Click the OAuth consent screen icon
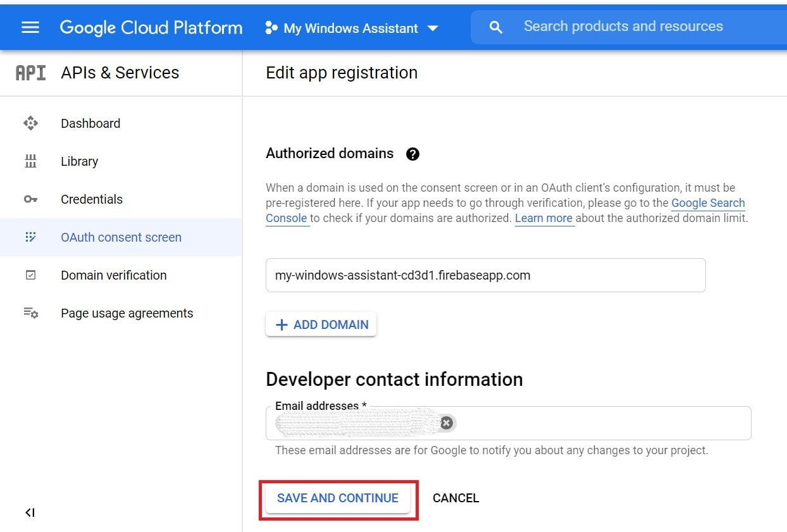Viewport: 787px width, 532px height. (30, 237)
